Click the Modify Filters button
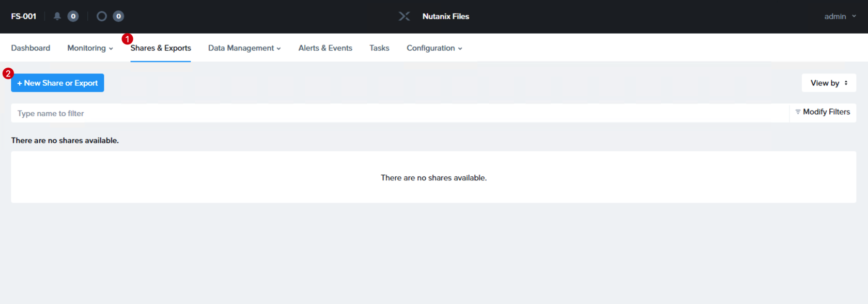Viewport: 868px width, 304px height. pos(823,112)
